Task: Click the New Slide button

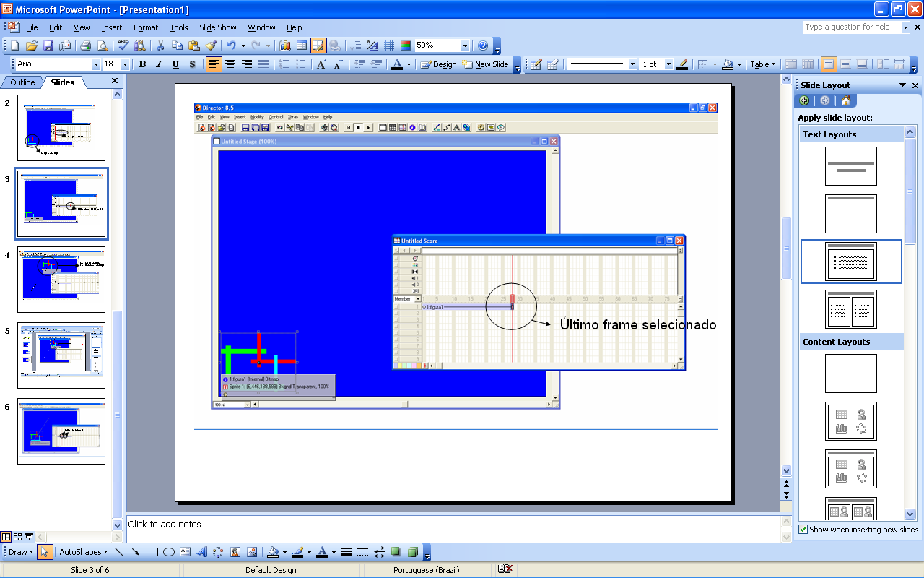Action: pyautogui.click(x=486, y=64)
